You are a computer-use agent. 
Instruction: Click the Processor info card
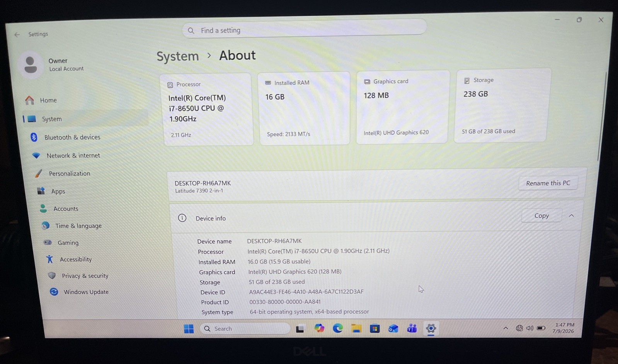tap(207, 109)
